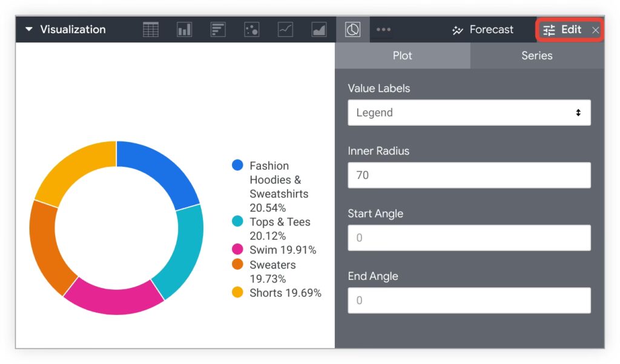Click the blue Fashion Hoodies legend dot

238,166
